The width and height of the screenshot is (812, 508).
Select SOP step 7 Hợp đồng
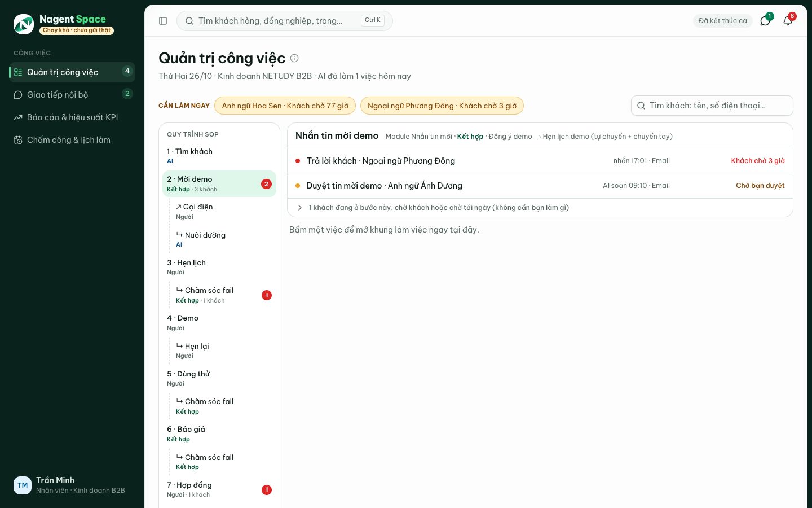click(x=219, y=489)
